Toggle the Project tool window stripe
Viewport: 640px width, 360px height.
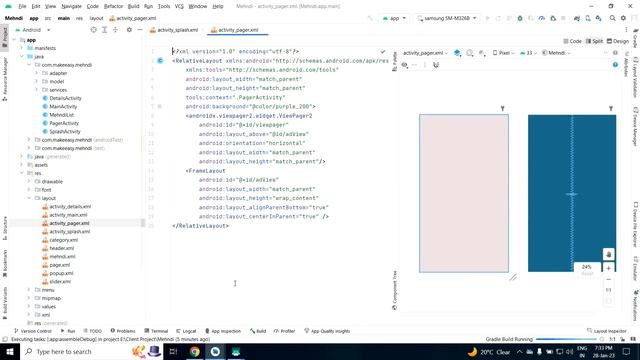(4, 37)
